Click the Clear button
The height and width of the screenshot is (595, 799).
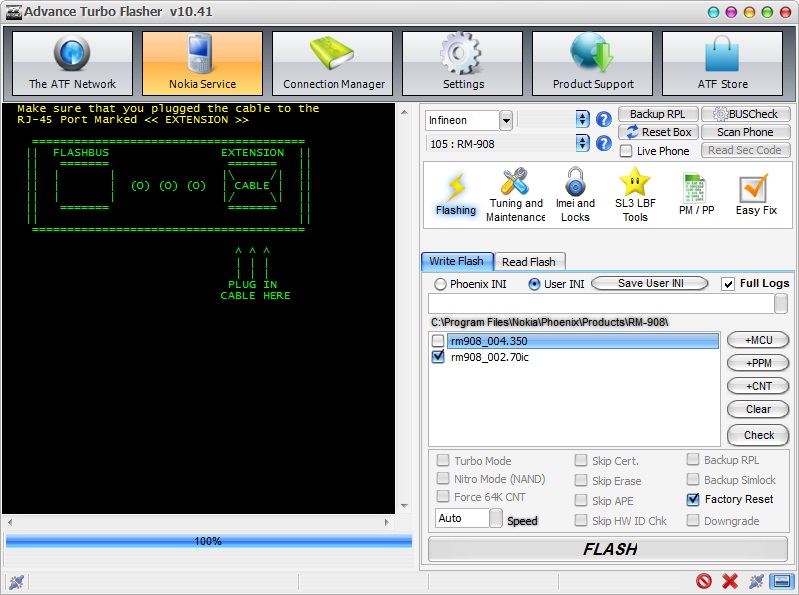pyautogui.click(x=758, y=409)
